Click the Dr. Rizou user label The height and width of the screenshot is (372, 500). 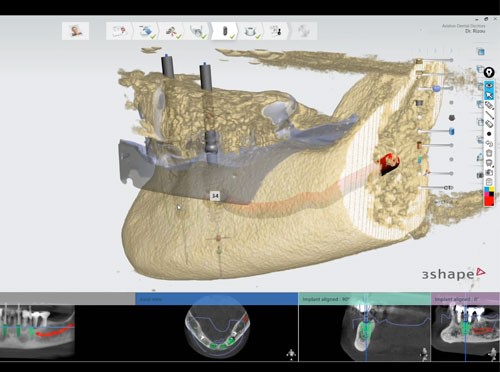(x=475, y=31)
